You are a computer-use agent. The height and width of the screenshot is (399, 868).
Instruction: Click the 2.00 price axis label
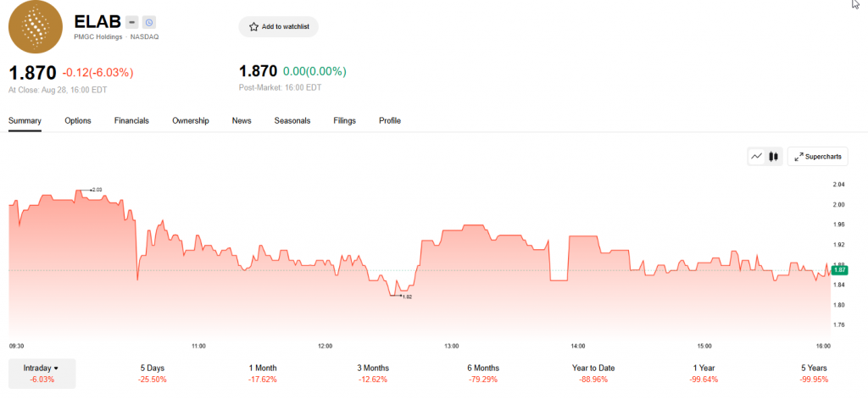coord(839,204)
